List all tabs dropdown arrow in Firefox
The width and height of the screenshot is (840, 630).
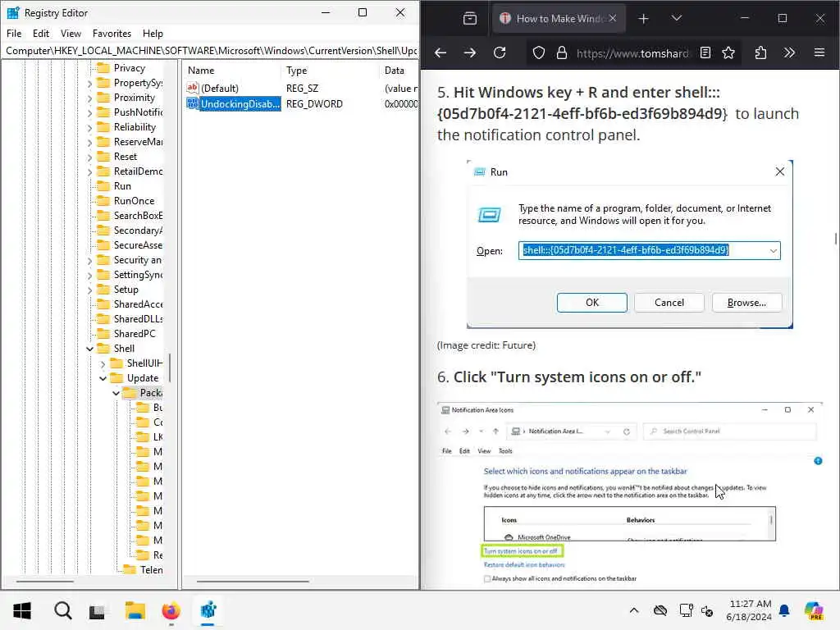tap(677, 19)
